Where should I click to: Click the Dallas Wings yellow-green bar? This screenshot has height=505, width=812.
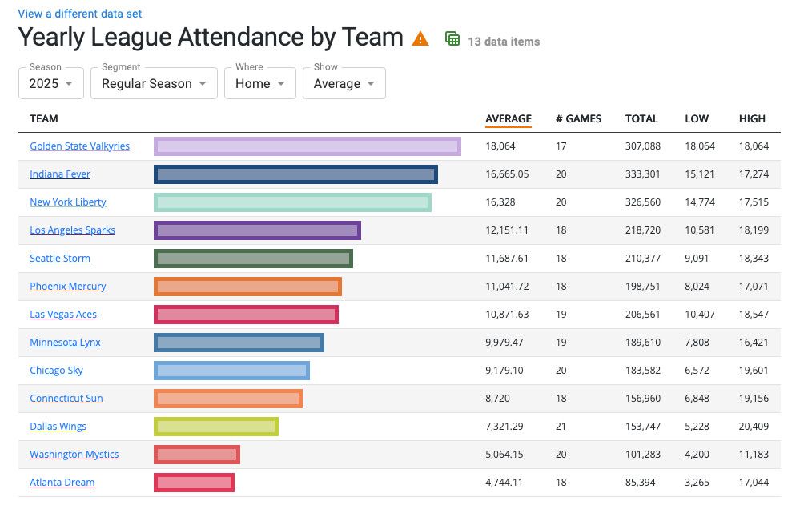(x=215, y=427)
